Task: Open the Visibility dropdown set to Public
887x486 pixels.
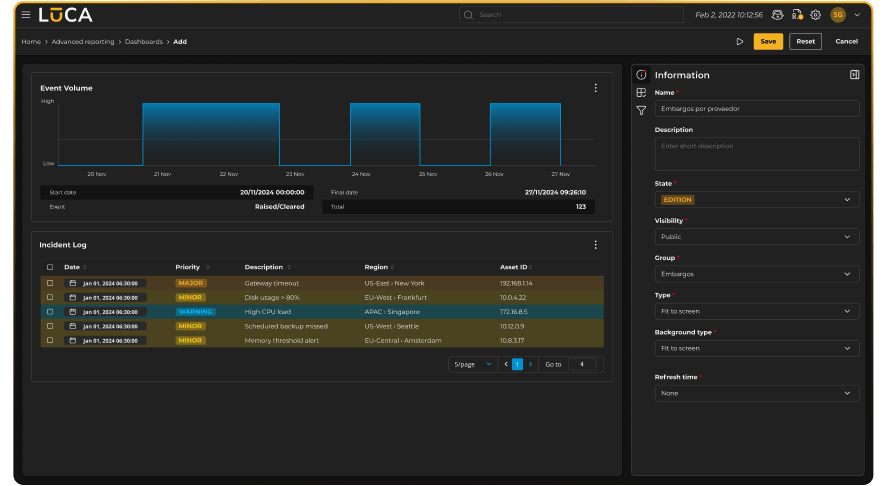Action: [757, 236]
